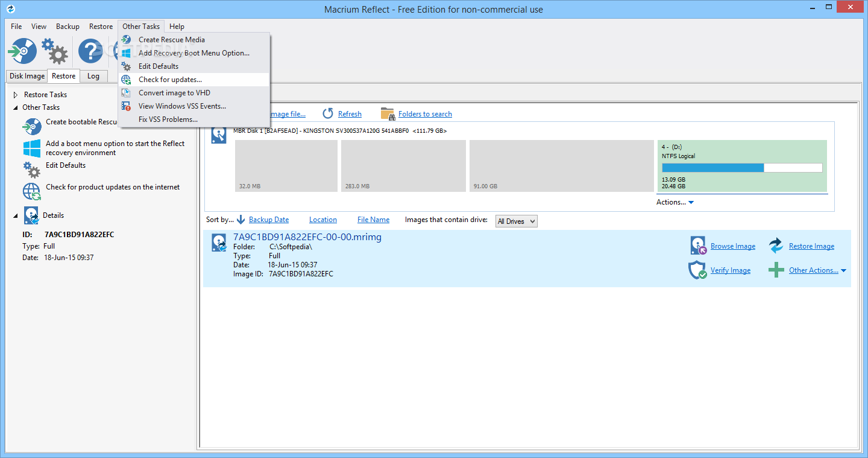Image resolution: width=868 pixels, height=458 pixels.
Task: Click the View Windows VSS Events icon
Action: [x=126, y=106]
